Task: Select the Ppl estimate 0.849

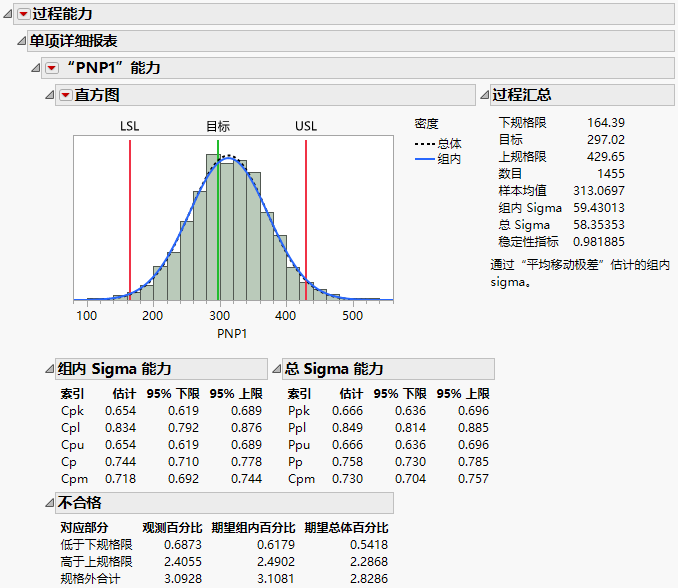Action: coord(348,428)
